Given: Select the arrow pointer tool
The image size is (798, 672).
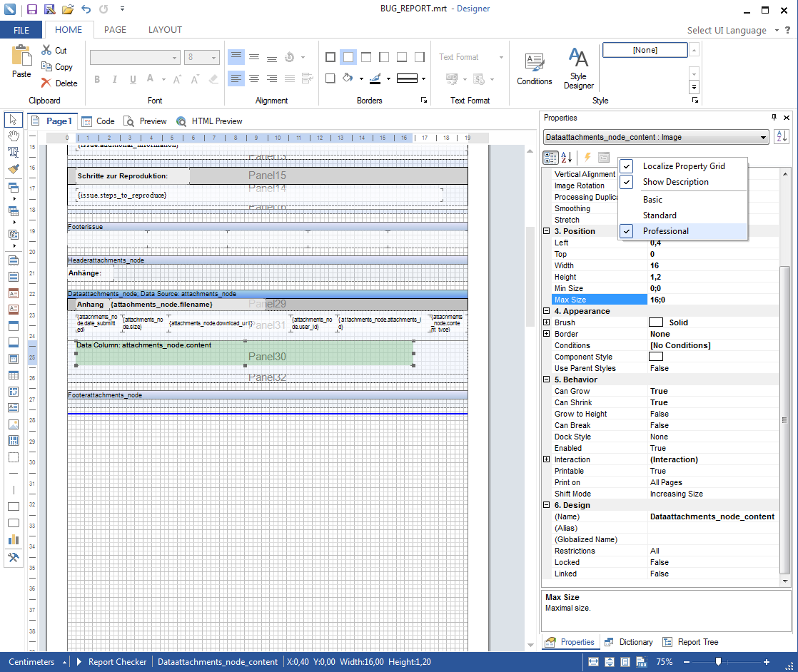Looking at the screenshot, I should [14, 120].
